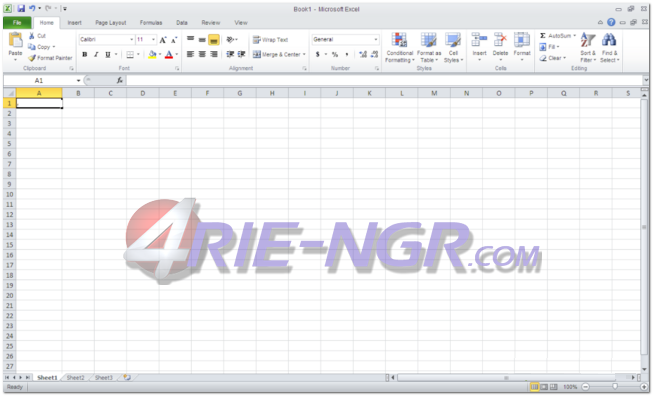Expand AutoSum dropdown arrow
The height and width of the screenshot is (396, 653).
(574, 36)
